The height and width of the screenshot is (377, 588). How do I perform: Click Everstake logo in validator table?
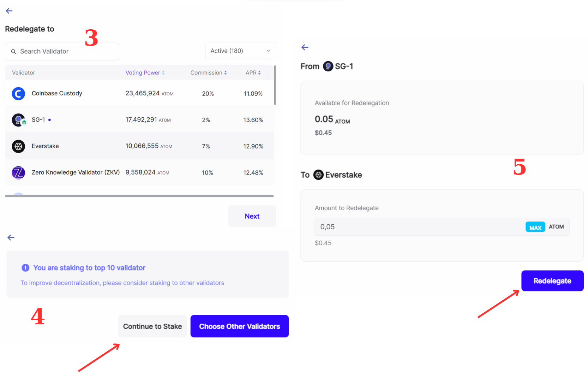pos(18,146)
